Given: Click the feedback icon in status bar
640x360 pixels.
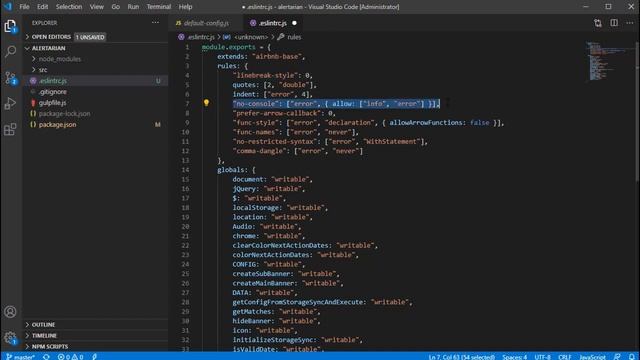Looking at the screenshot, I should [617, 357].
